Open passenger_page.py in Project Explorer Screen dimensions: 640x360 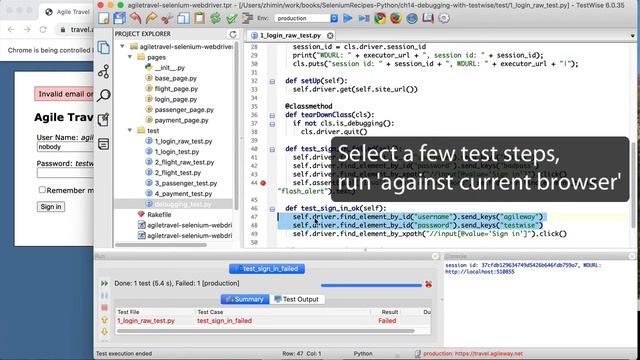click(184, 110)
